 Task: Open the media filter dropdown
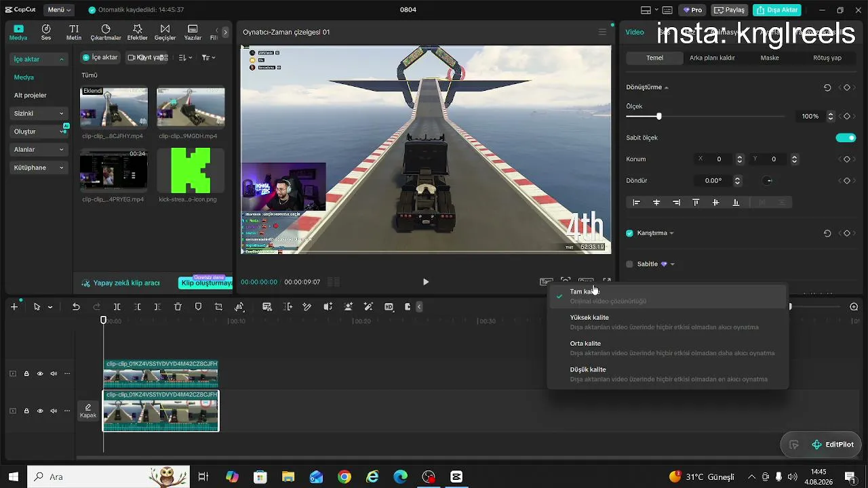[x=208, y=58]
